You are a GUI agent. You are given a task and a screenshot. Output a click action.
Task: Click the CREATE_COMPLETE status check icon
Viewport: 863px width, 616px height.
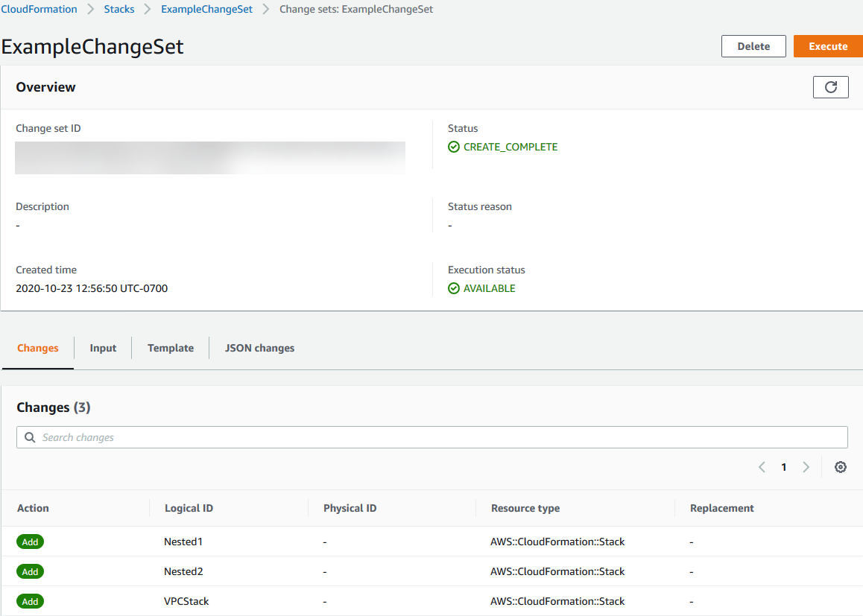[454, 147]
